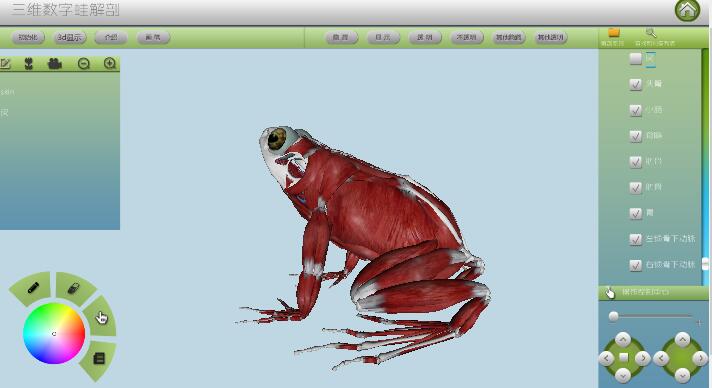This screenshot has height=388, width=712.
Task: Click the zoom in magnifier icon
Action: [109, 64]
